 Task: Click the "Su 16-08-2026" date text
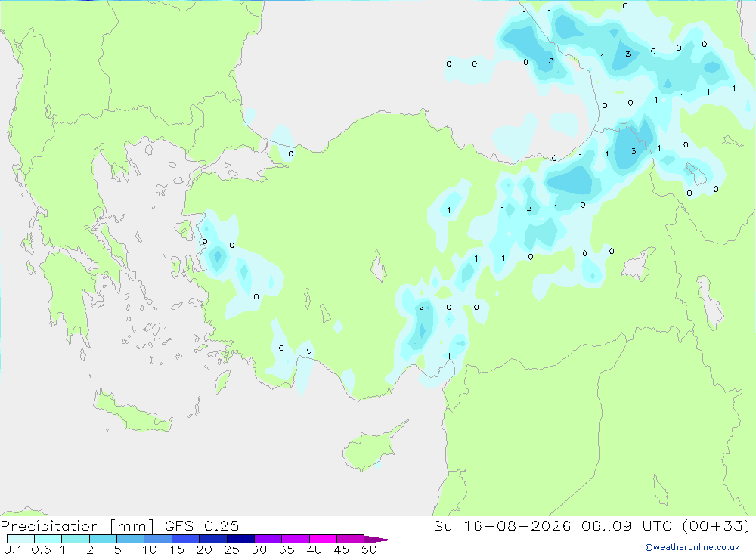(x=502, y=525)
